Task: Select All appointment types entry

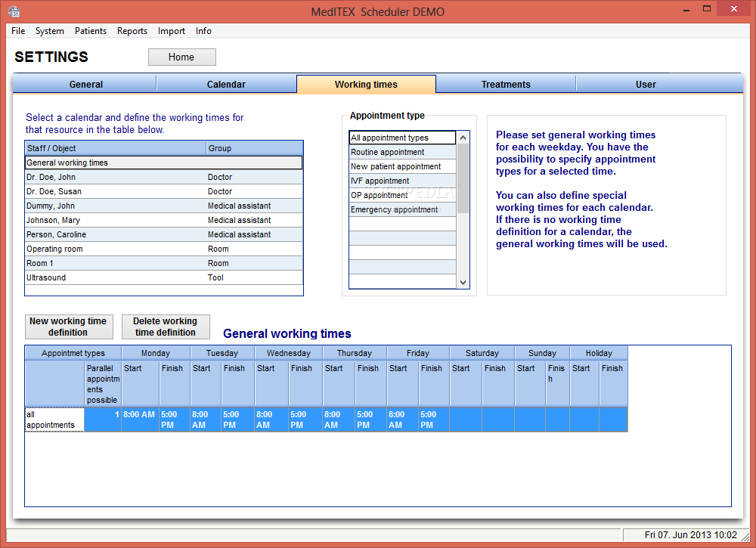Action: [402, 138]
